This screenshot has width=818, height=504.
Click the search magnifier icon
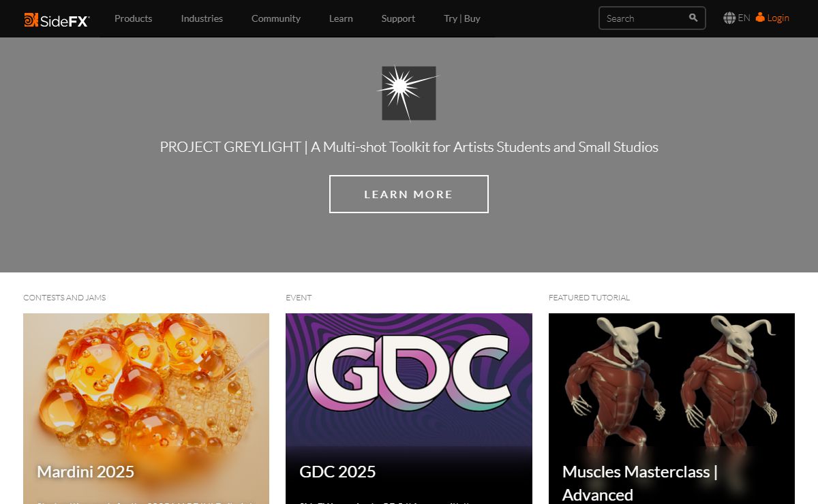pos(693,18)
